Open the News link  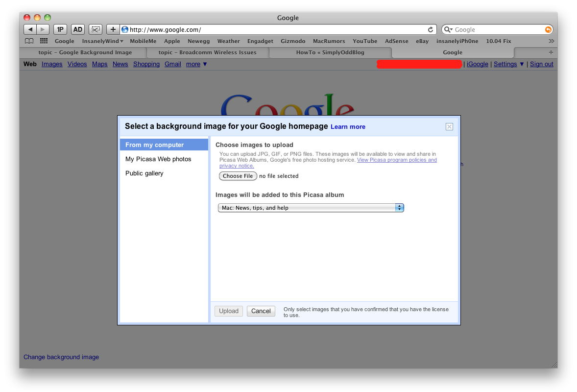click(x=120, y=64)
